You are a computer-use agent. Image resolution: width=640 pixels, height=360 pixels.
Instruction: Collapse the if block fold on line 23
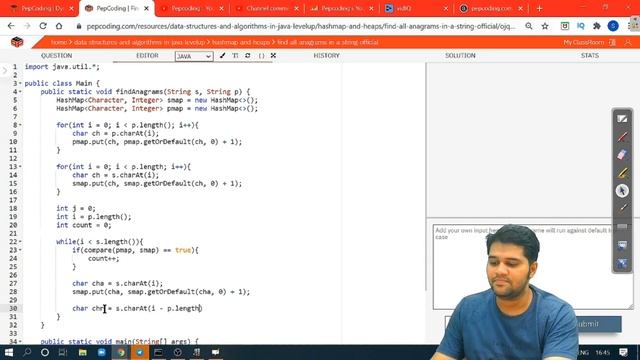[20, 250]
